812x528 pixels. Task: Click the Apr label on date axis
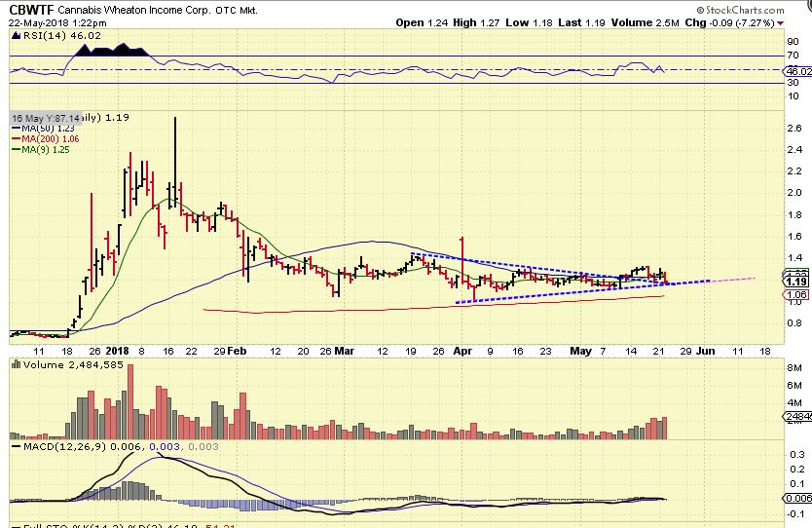pos(462,352)
